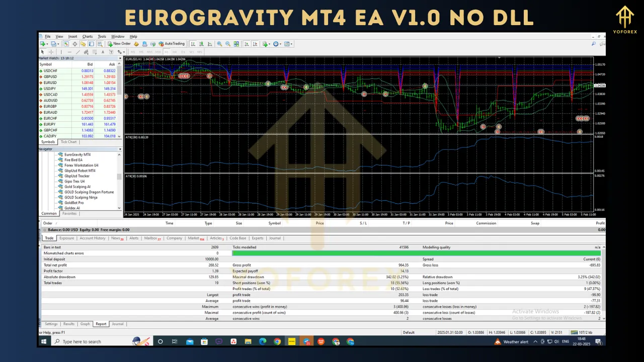Screen dimensions: 644x362
Task: Click the Zoom Out magnifier icon
Action: pos(228,44)
